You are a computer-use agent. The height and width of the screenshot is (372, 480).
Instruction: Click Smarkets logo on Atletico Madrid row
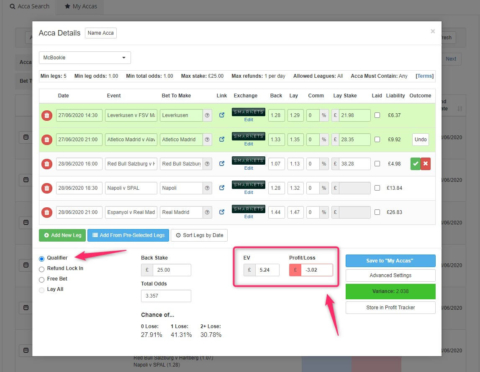pyautogui.click(x=248, y=136)
